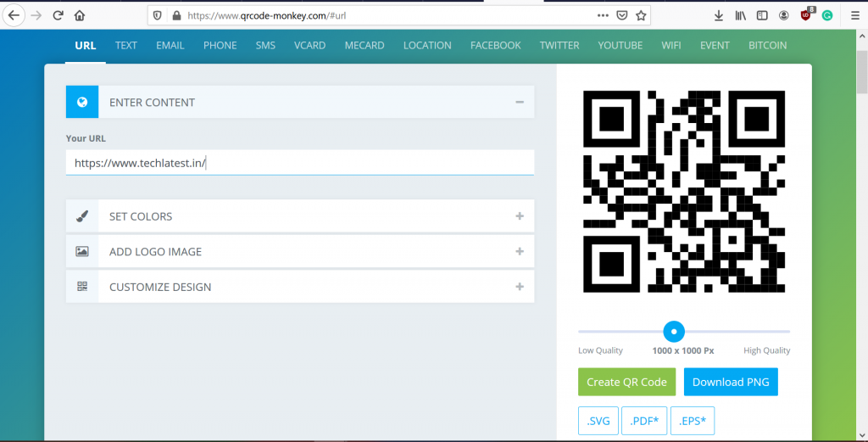This screenshot has width=868, height=442.
Task: Open the downloads arrow icon
Action: point(719,15)
